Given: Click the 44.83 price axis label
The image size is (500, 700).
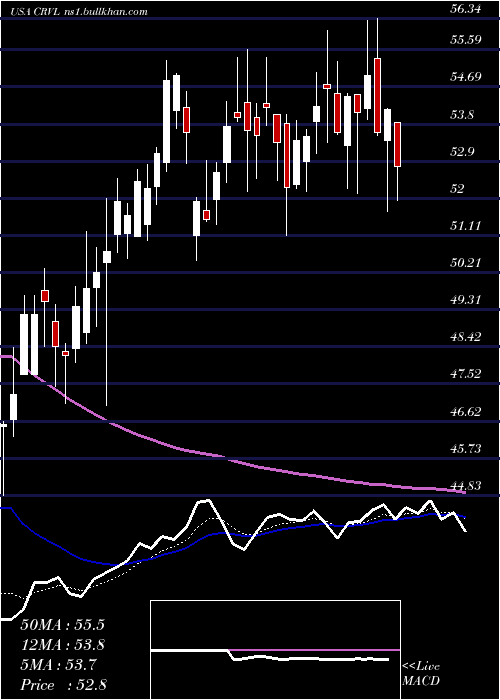Looking at the screenshot, I should (466, 486).
